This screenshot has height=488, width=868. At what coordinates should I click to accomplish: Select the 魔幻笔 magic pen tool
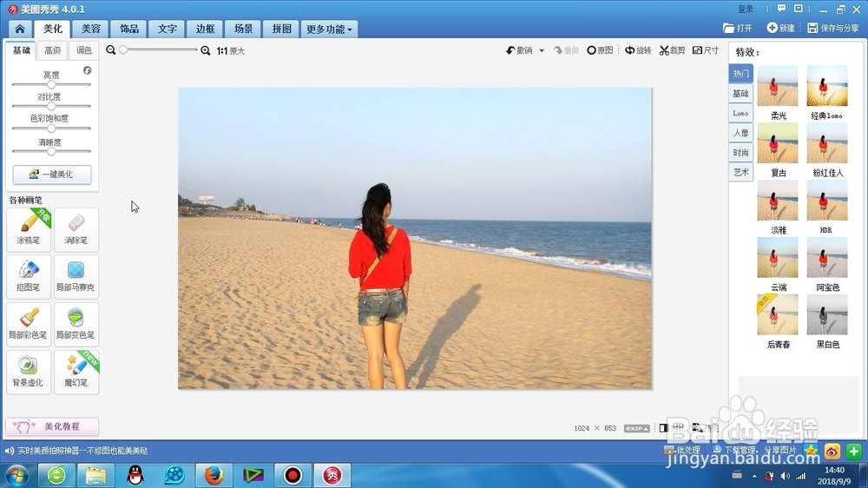pyautogui.click(x=76, y=372)
